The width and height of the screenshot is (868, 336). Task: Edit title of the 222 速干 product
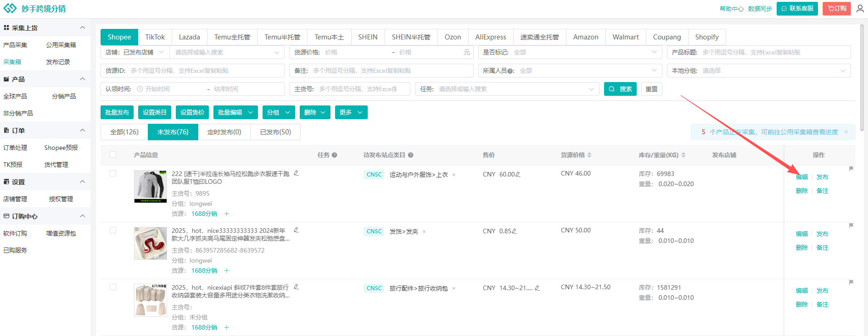(296, 173)
